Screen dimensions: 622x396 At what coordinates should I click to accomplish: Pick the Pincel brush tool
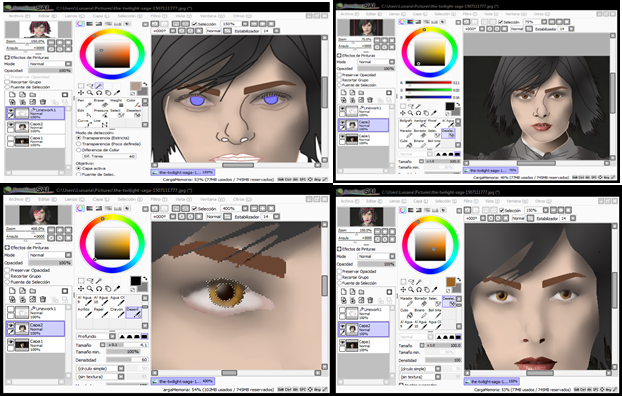coord(434,123)
